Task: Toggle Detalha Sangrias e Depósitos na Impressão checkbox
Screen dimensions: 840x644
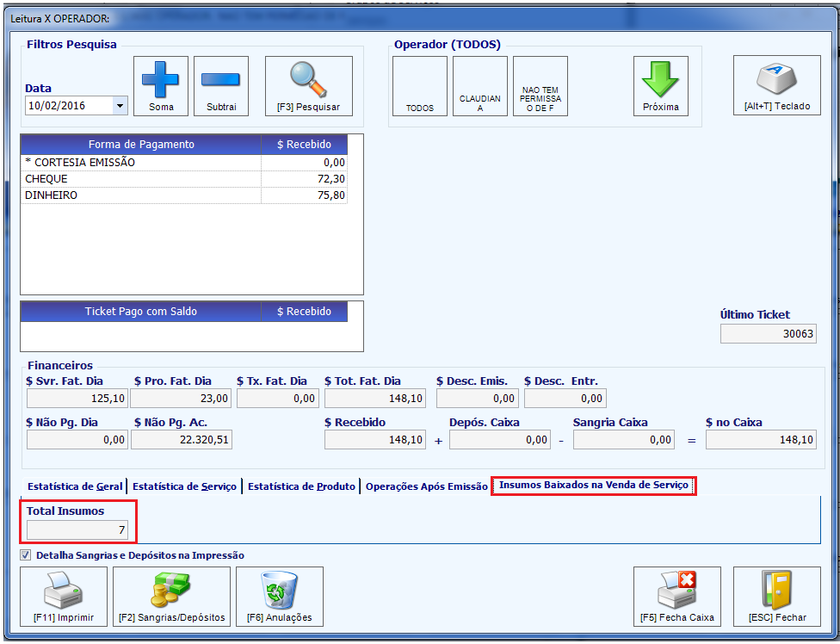Action: pyautogui.click(x=25, y=555)
